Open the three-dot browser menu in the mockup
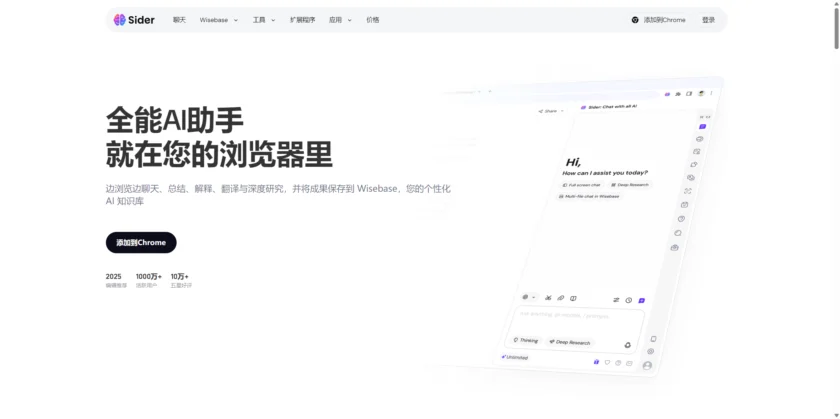Image resolution: width=840 pixels, height=419 pixels. (711, 93)
